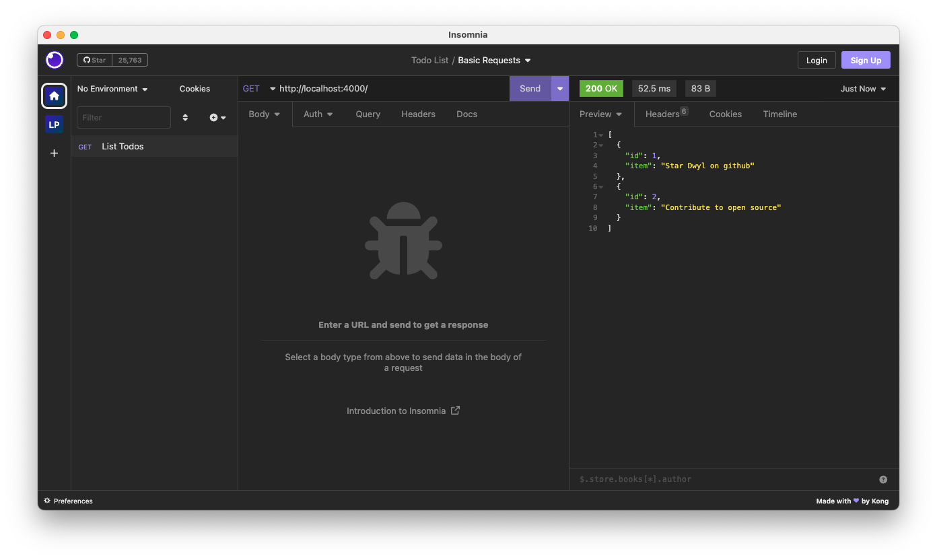The width and height of the screenshot is (937, 560).
Task: Click the Sign Up button
Action: coord(866,60)
